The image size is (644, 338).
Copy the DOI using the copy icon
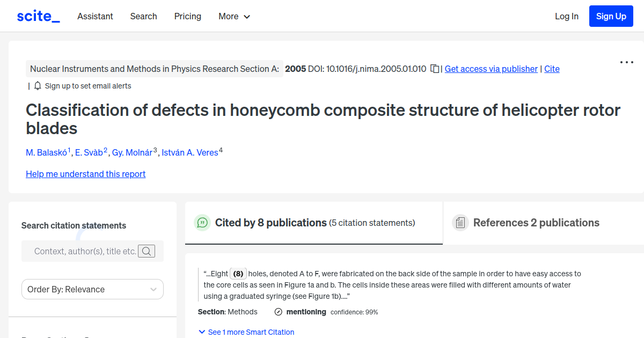tap(435, 69)
